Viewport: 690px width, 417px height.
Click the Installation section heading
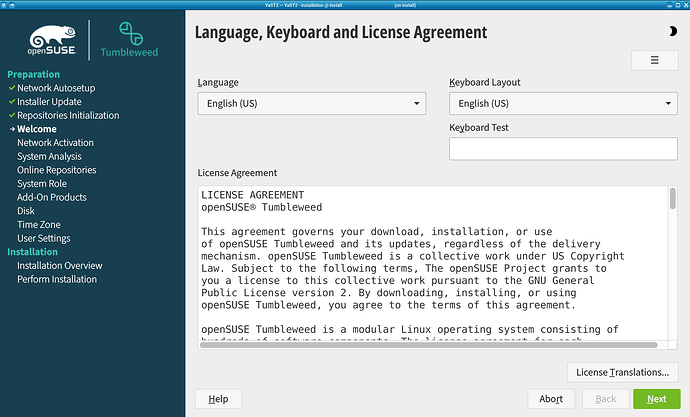pos(32,252)
